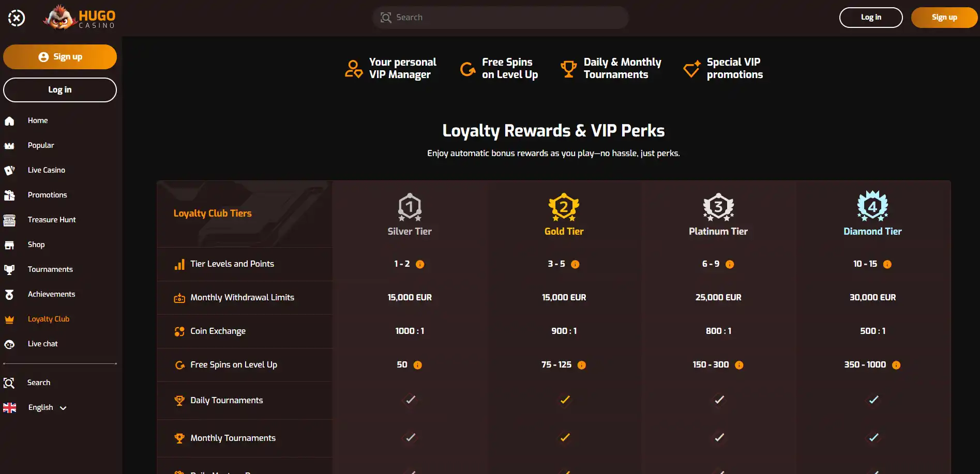Image resolution: width=980 pixels, height=474 pixels.
Task: Click the Daily Tournaments checkmark under Silver Tier
Action: 410,400
